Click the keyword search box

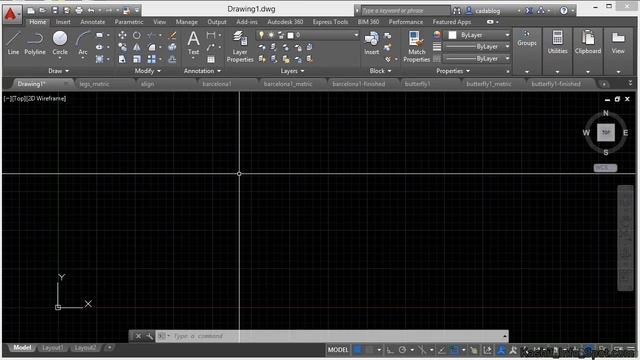[x=405, y=11]
